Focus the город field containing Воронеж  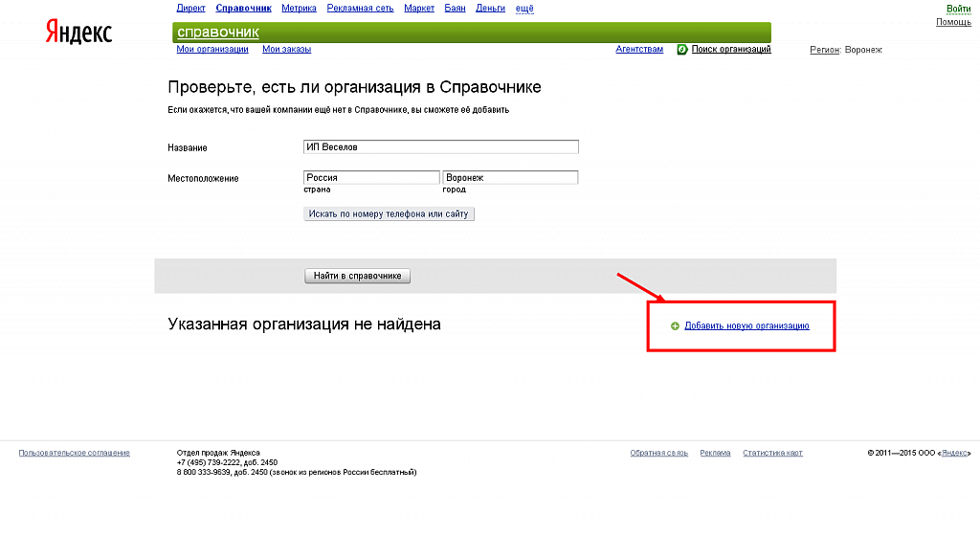point(510,177)
